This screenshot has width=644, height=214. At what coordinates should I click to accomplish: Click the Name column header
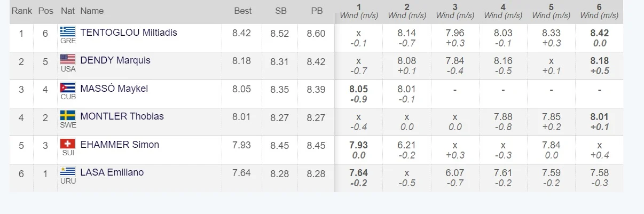pos(92,11)
